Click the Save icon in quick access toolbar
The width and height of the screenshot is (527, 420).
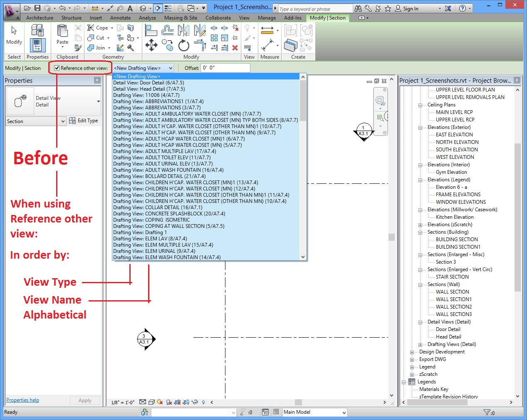click(x=37, y=8)
